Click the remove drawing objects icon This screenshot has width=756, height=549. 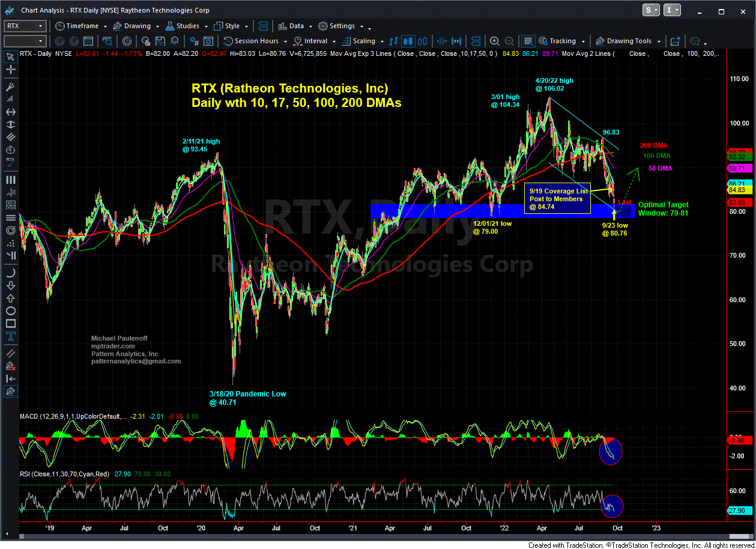coord(10,365)
